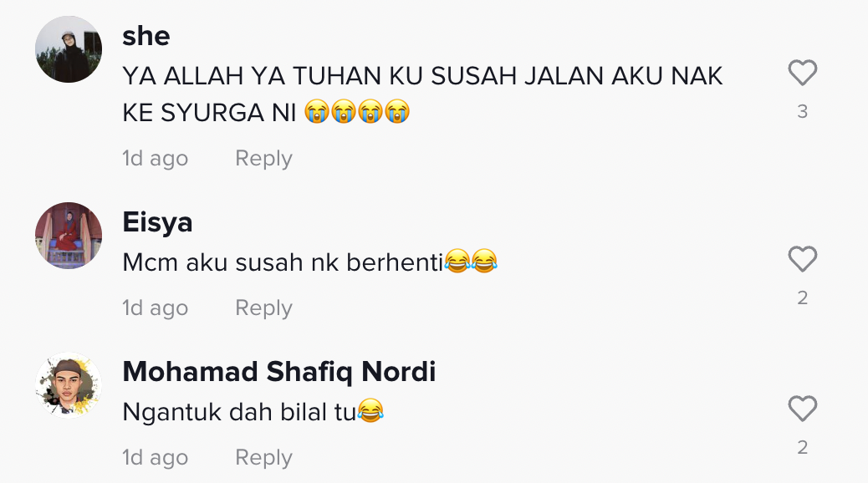The width and height of the screenshot is (868, 483).
Task: Like Eisya's comment with heart icon
Action: (x=802, y=259)
